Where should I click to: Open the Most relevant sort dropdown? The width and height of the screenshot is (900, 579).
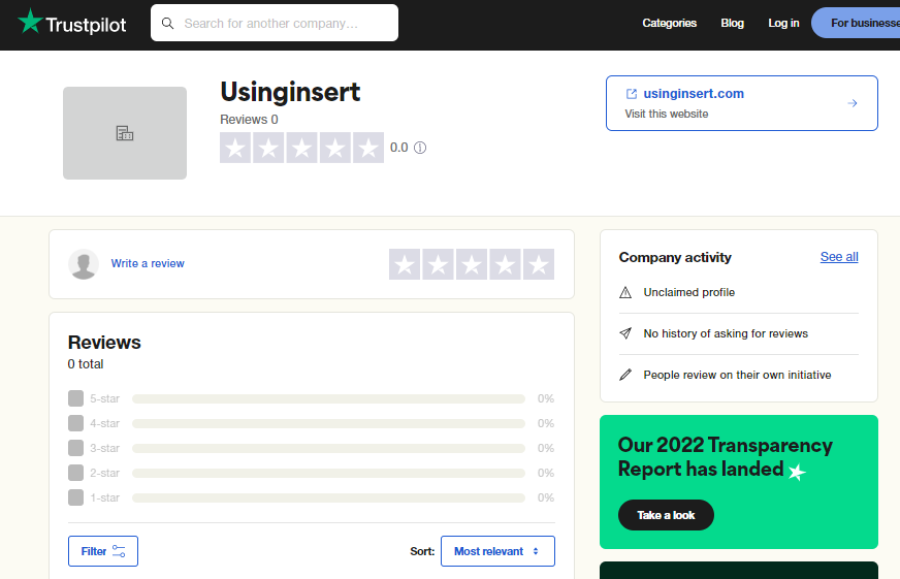pyautogui.click(x=498, y=551)
